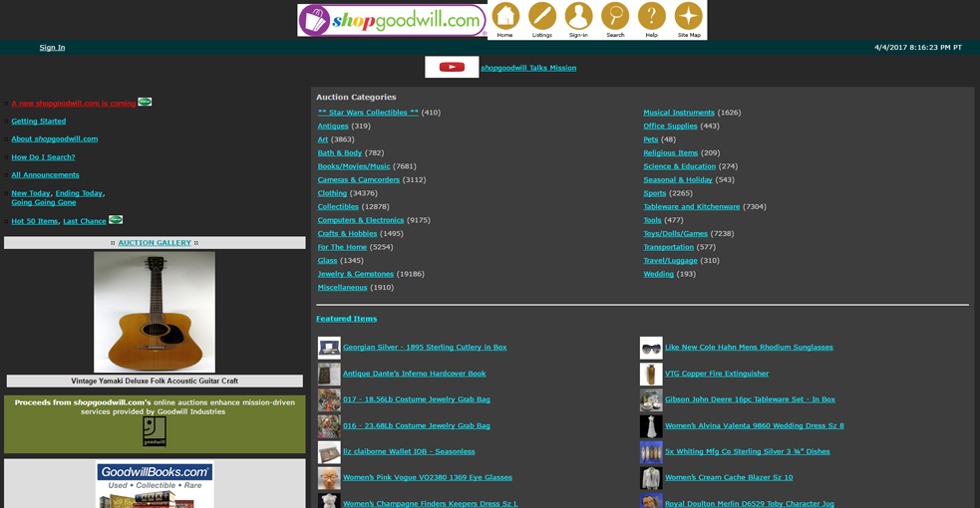Image resolution: width=980 pixels, height=508 pixels.
Task: Open Cream Cache Blazer thumbnail
Action: (651, 478)
